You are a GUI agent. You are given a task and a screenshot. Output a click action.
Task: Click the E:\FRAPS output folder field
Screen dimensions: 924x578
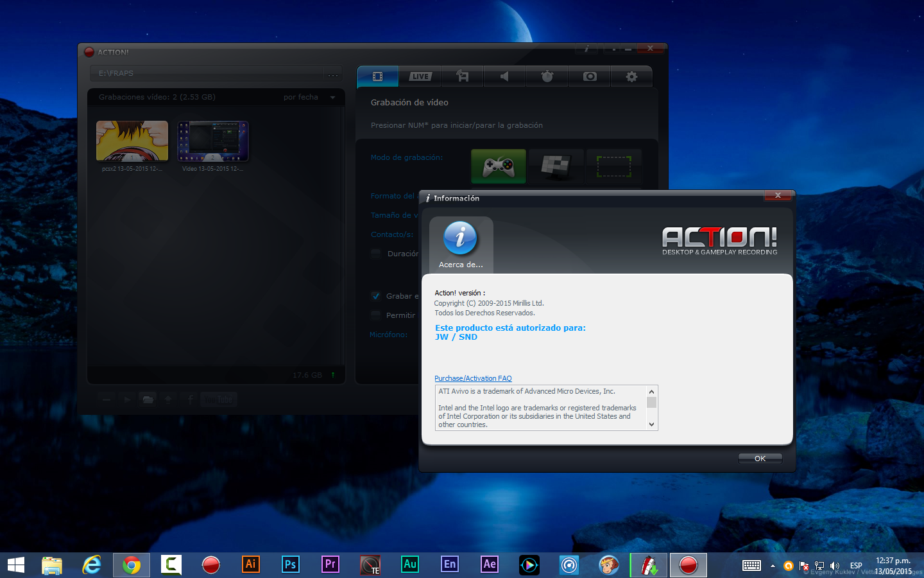point(207,74)
